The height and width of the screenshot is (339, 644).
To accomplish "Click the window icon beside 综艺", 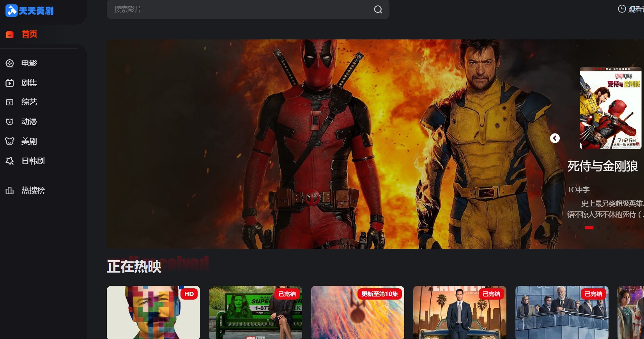I will point(10,102).
